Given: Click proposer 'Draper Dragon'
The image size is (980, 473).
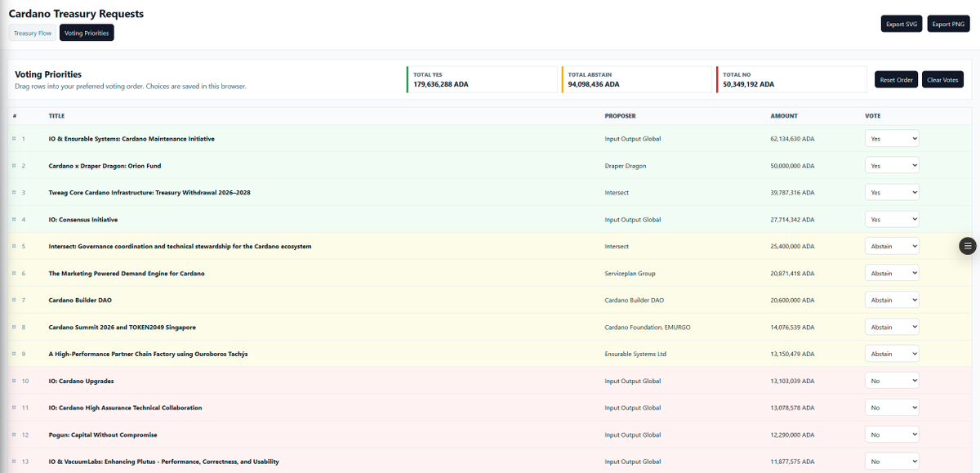Looking at the screenshot, I should pyautogui.click(x=625, y=166).
